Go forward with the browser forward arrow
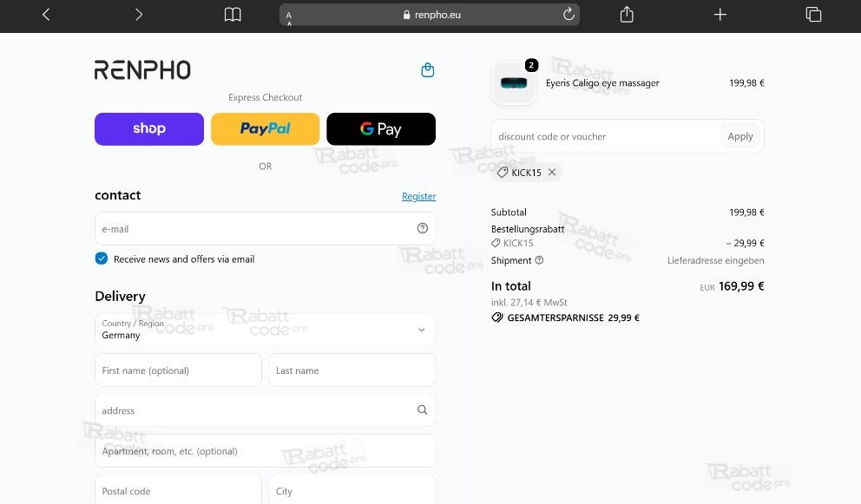 click(138, 15)
